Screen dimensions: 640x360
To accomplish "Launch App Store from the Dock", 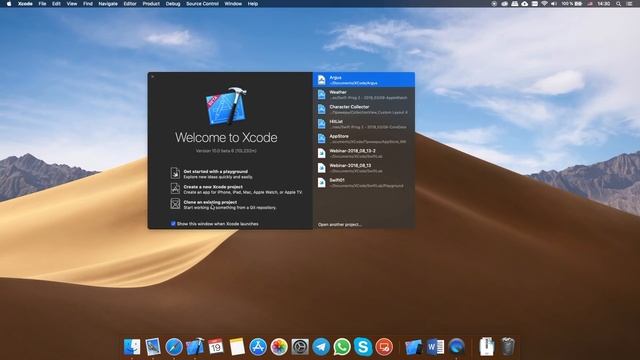I will (x=258, y=347).
